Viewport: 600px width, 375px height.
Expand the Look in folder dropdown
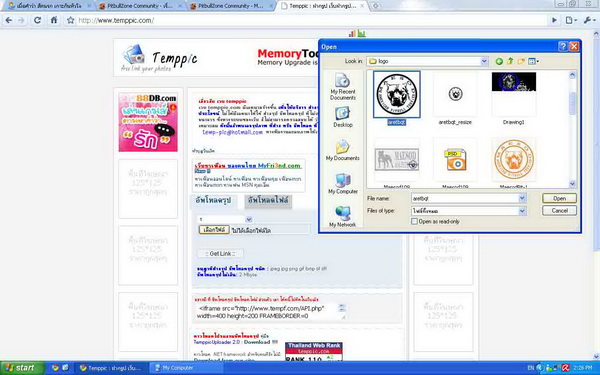484,61
